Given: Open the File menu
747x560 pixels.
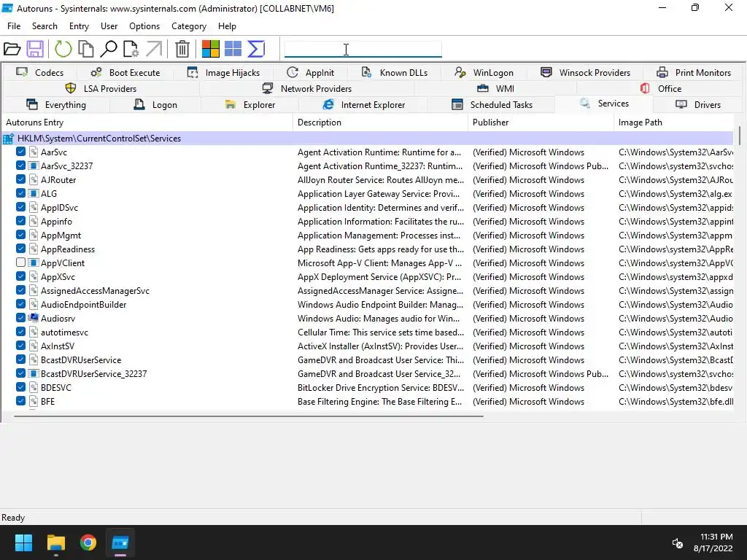Looking at the screenshot, I should (x=14, y=26).
